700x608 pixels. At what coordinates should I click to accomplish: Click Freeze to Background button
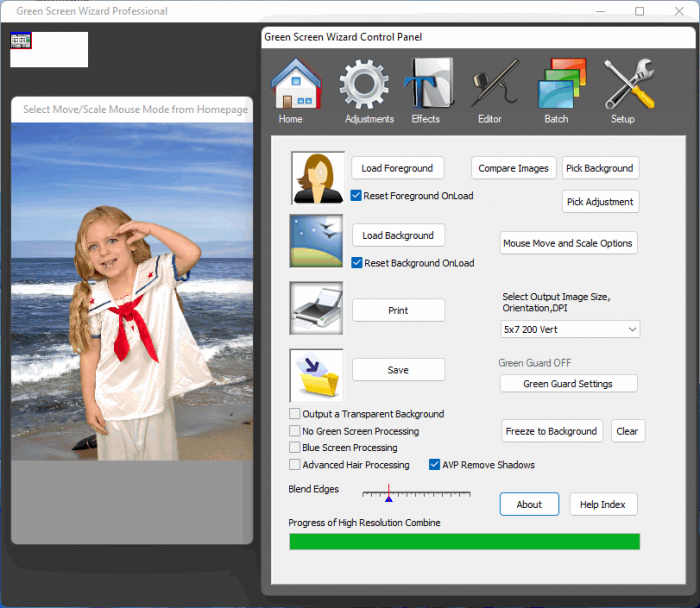coord(552,431)
